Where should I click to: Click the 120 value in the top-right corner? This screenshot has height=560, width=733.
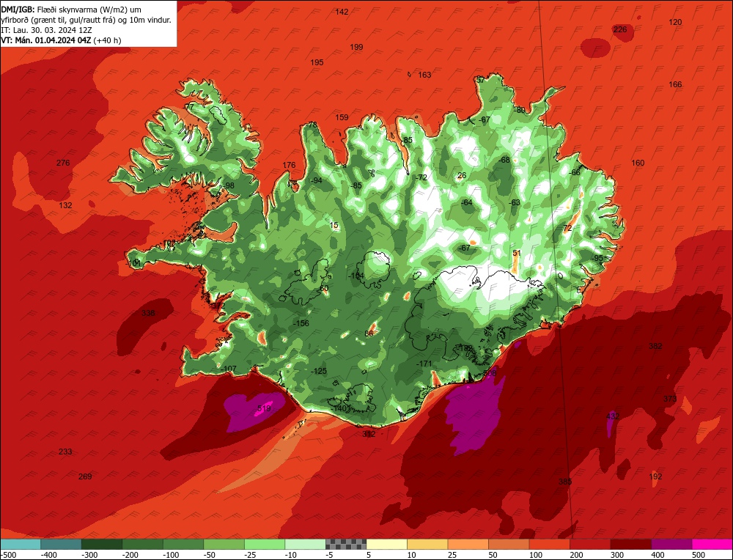click(x=676, y=22)
